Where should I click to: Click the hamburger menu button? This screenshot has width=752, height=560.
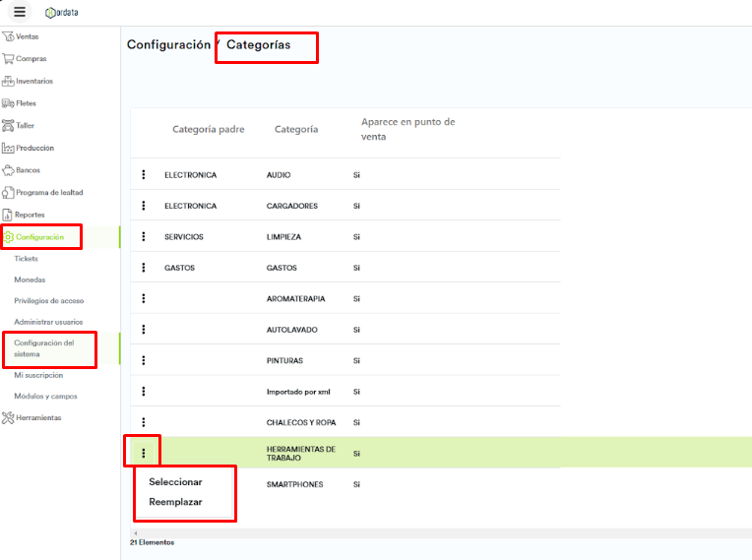(x=21, y=12)
